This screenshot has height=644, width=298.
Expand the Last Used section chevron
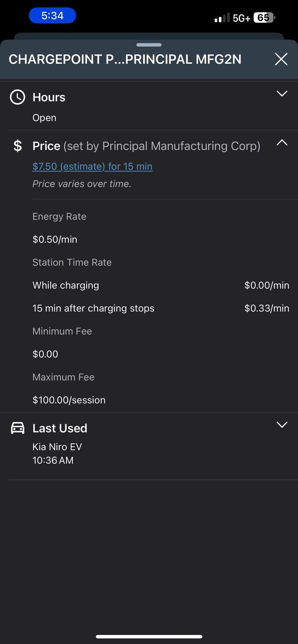282,425
